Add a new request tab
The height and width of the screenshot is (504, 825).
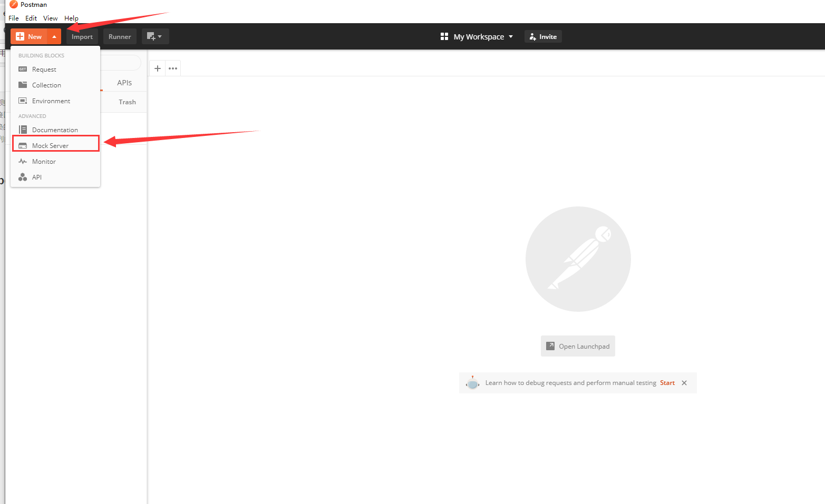pyautogui.click(x=158, y=68)
